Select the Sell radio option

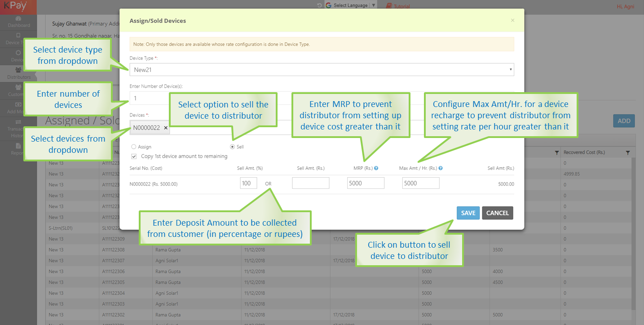coord(232,147)
